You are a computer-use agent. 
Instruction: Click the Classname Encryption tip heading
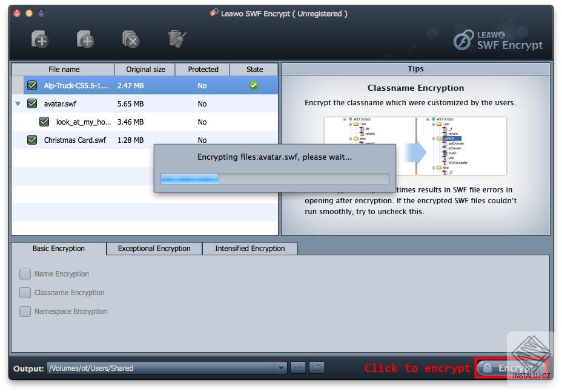click(415, 88)
